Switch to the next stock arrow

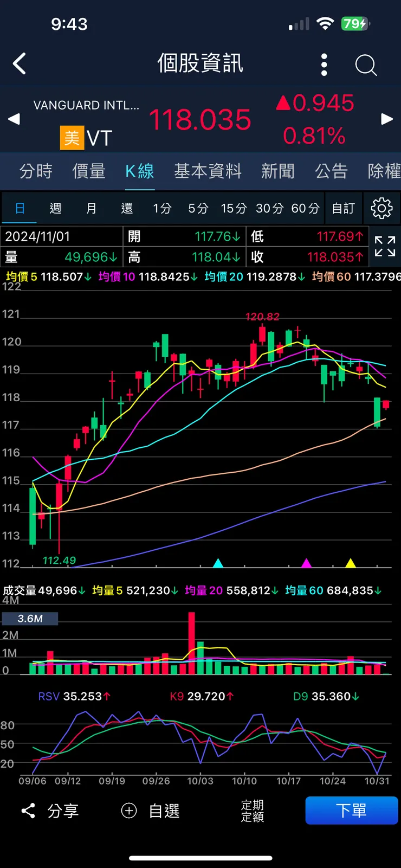pos(387,119)
